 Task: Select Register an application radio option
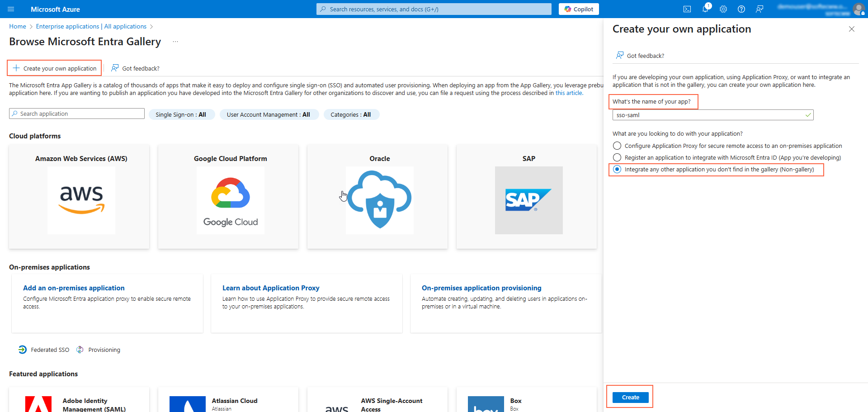[x=617, y=157]
